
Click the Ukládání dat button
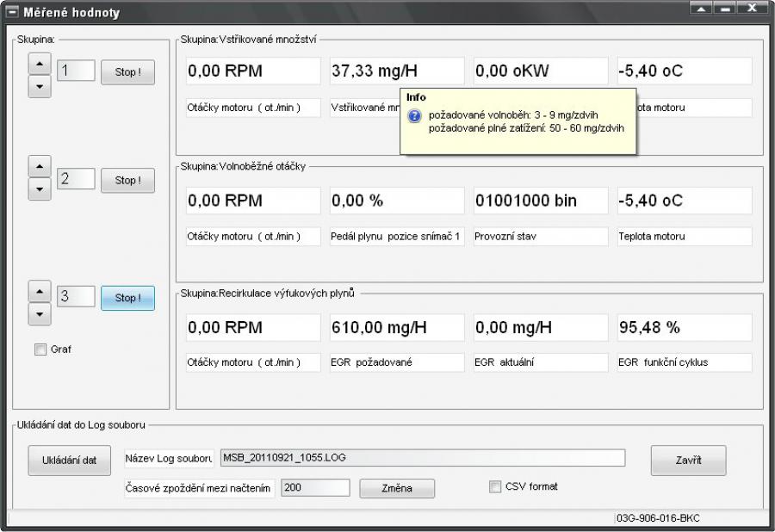point(69,461)
